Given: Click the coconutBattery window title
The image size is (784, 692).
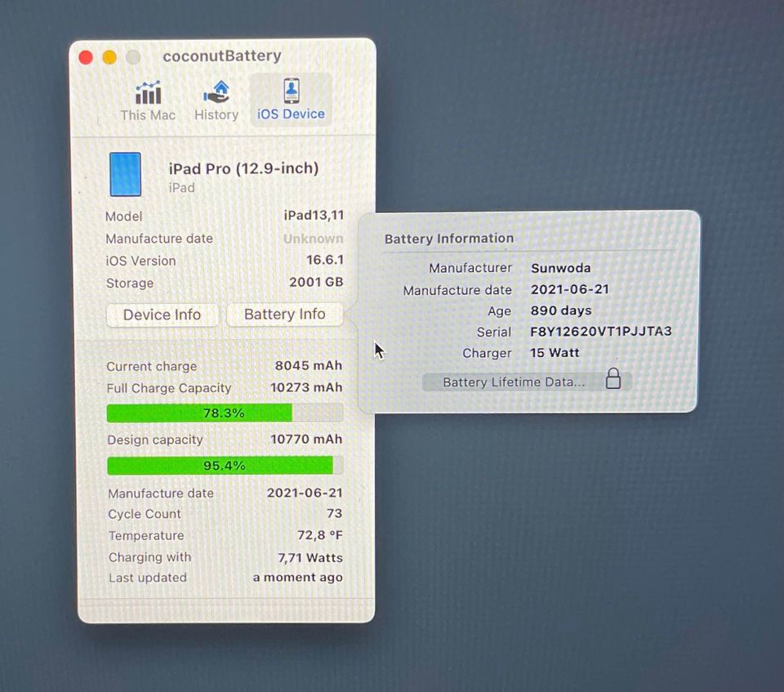Looking at the screenshot, I should click(x=222, y=56).
